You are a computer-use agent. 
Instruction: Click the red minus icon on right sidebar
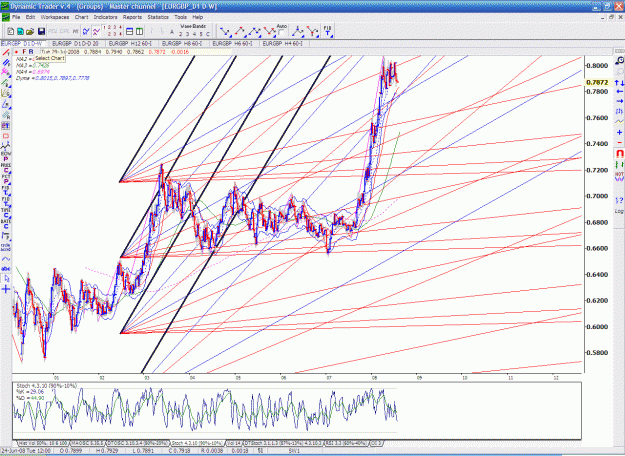pos(619,142)
